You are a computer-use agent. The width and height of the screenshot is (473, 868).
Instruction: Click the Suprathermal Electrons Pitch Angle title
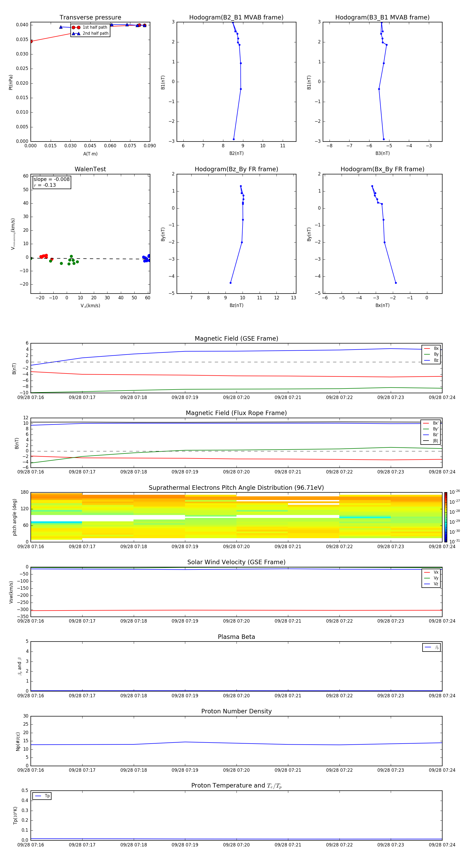click(x=236, y=488)
